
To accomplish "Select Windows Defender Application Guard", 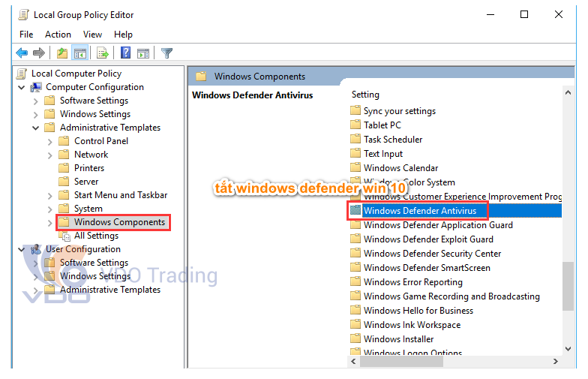I will [438, 225].
